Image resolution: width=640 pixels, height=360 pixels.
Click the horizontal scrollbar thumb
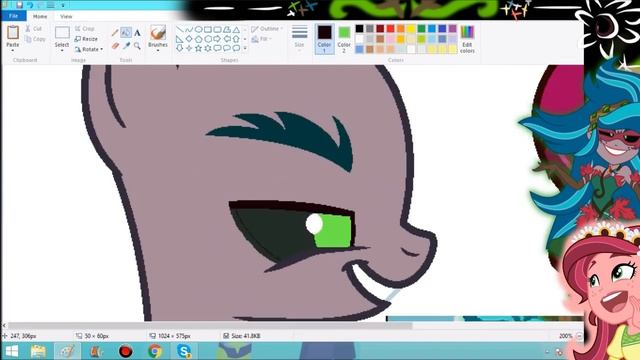(x=210, y=326)
